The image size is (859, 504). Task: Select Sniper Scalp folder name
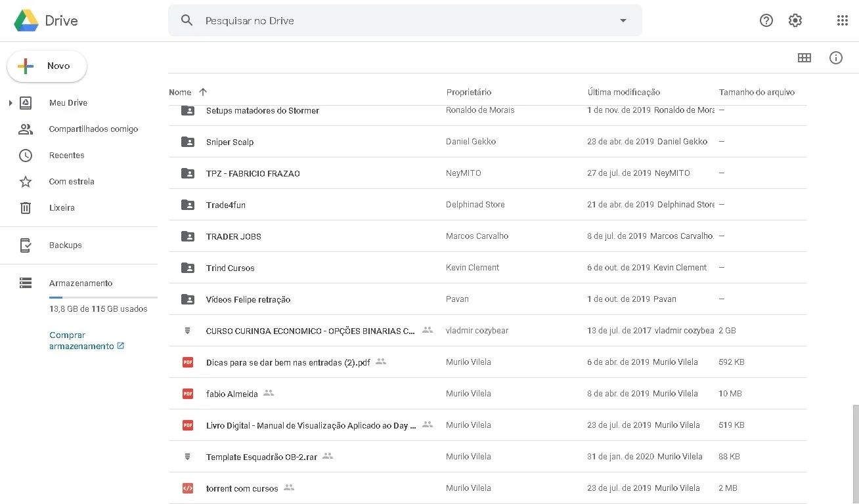(x=230, y=142)
